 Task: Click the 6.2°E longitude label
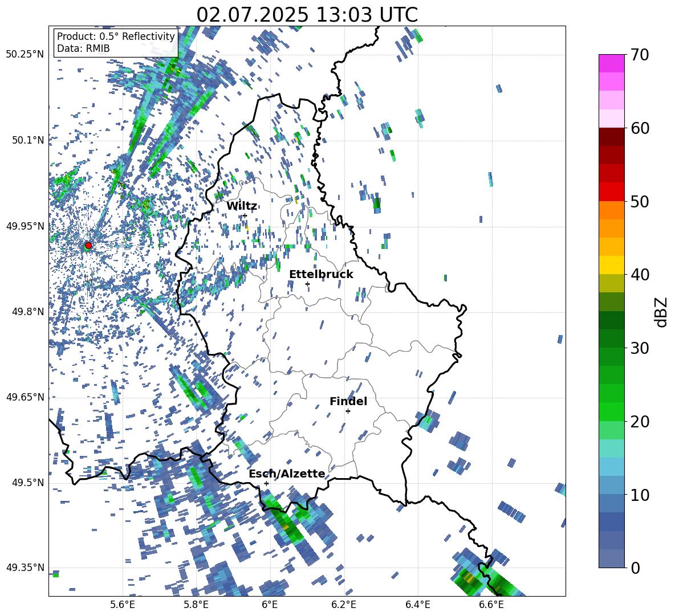click(x=344, y=605)
